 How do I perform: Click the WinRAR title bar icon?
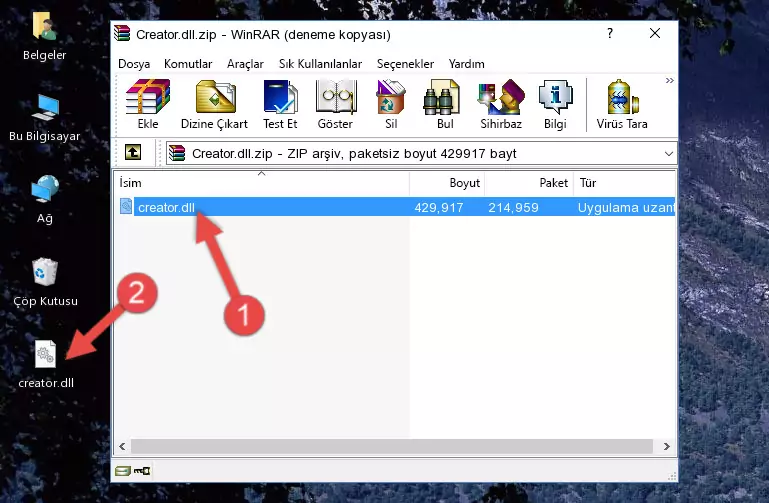pos(122,34)
